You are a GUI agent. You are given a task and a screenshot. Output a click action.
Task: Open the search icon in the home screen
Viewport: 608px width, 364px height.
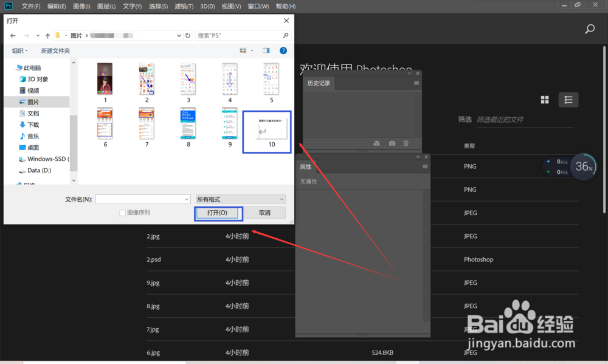point(589,29)
